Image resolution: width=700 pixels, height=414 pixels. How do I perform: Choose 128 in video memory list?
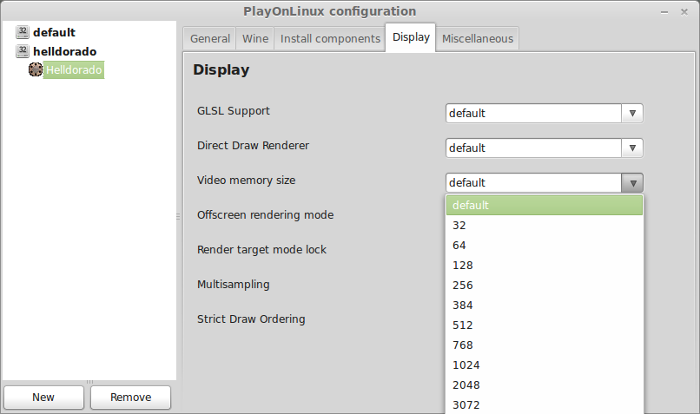(x=544, y=265)
